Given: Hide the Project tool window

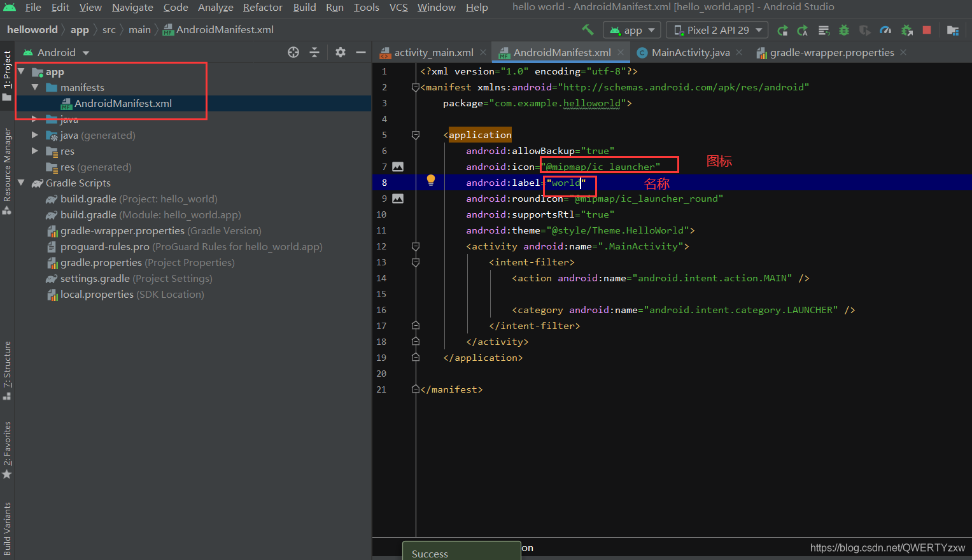Looking at the screenshot, I should click(x=361, y=52).
